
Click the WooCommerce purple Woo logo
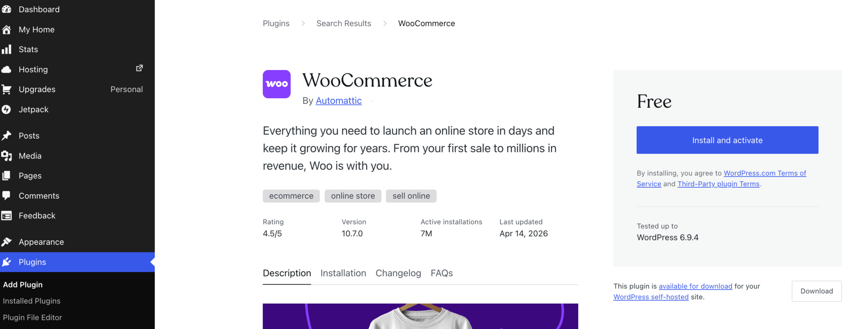[276, 84]
